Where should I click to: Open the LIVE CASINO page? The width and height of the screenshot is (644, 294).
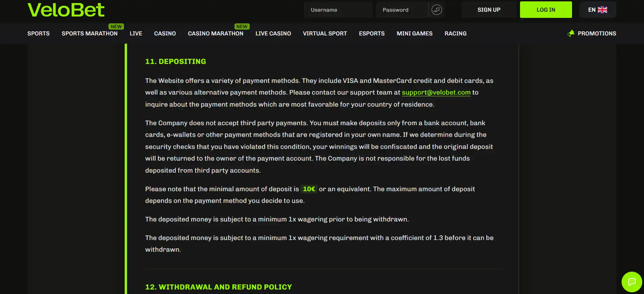point(273,33)
